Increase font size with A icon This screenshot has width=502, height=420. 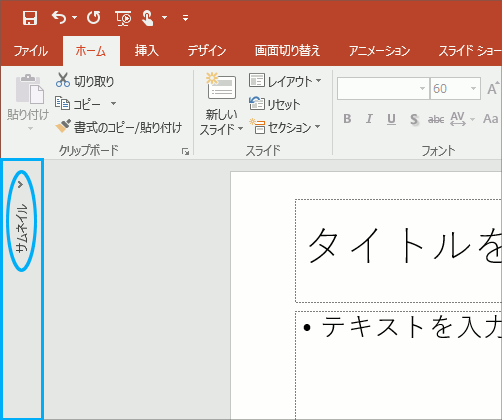click(x=493, y=89)
